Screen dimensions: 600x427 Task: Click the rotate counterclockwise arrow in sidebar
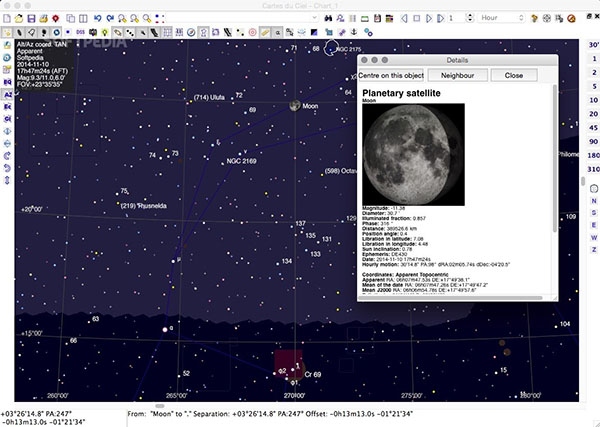coord(7,168)
